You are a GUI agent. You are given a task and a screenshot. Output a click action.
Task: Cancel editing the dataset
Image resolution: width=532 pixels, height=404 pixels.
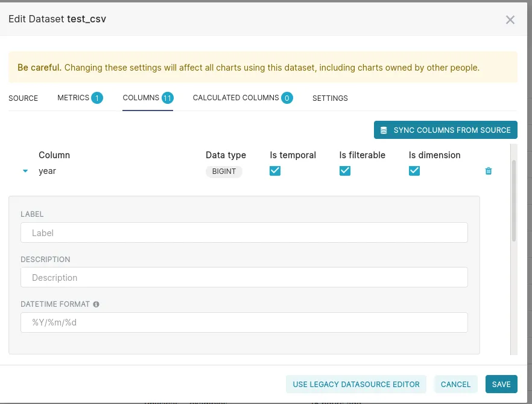tap(455, 384)
